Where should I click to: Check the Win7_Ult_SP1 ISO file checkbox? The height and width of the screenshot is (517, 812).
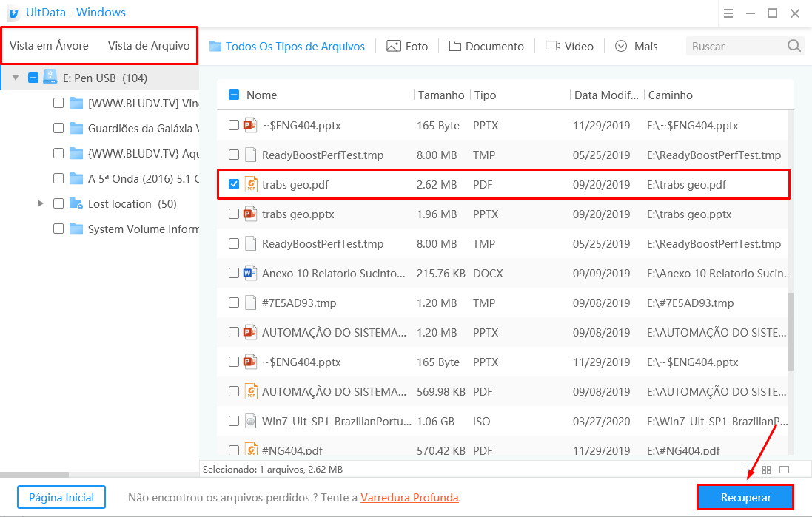(x=234, y=421)
